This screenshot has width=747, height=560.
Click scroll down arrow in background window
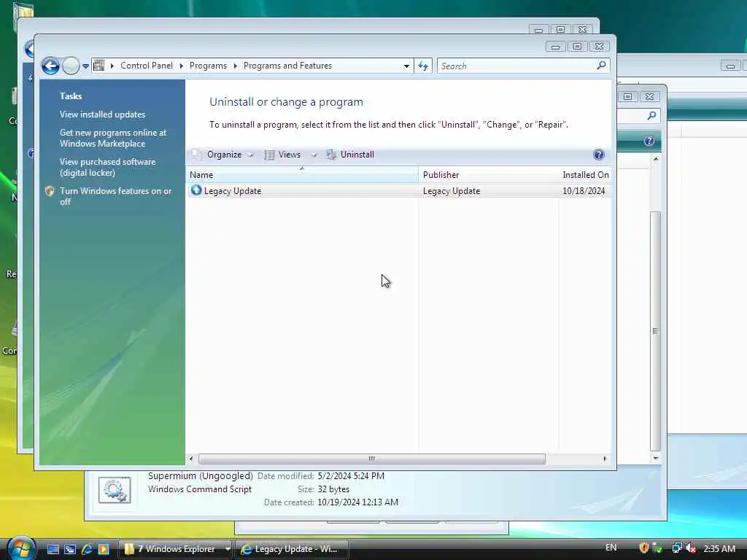coord(656,458)
